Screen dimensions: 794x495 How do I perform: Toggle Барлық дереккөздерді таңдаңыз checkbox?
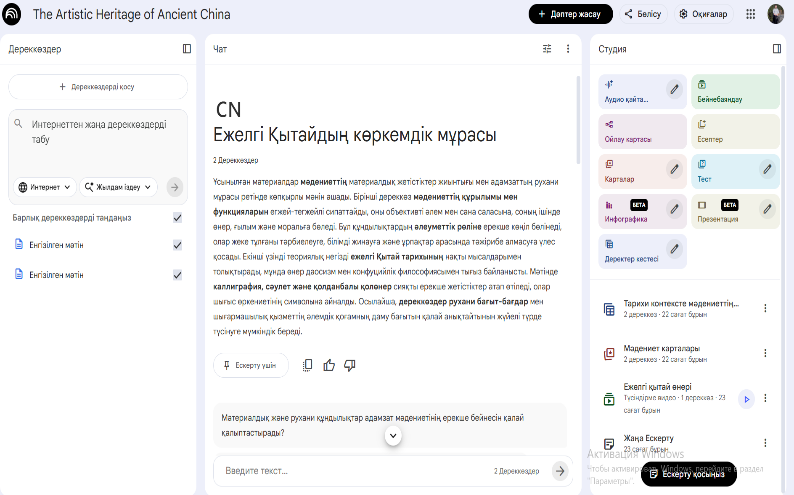(177, 218)
